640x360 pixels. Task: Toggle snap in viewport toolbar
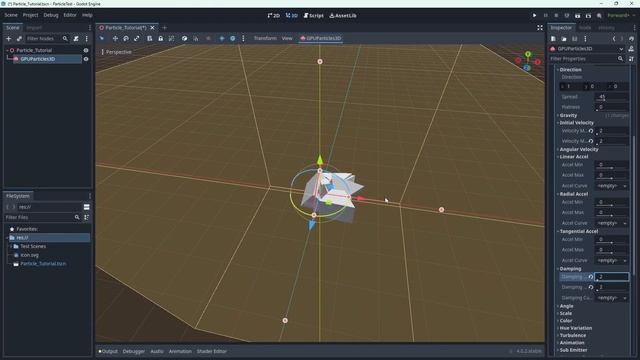tap(196, 38)
